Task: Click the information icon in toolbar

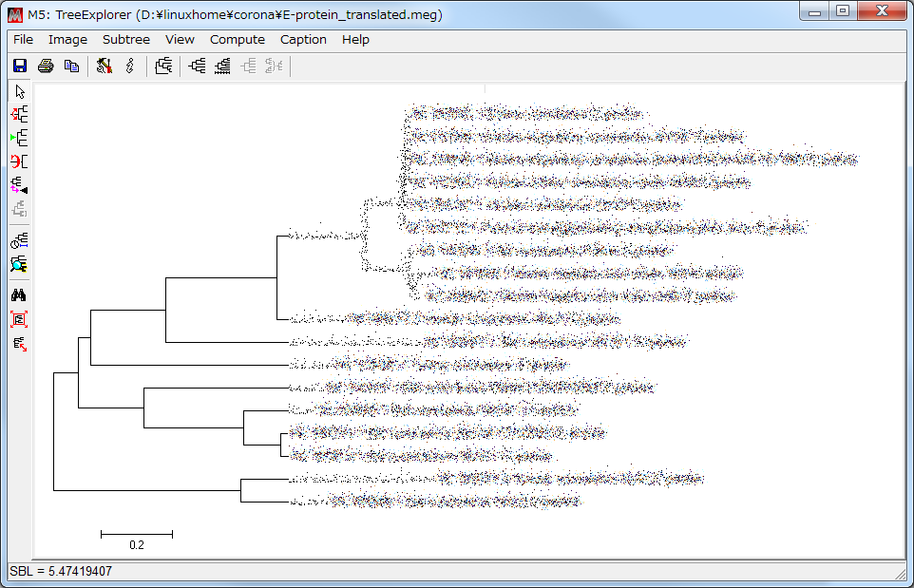Action: [x=130, y=66]
